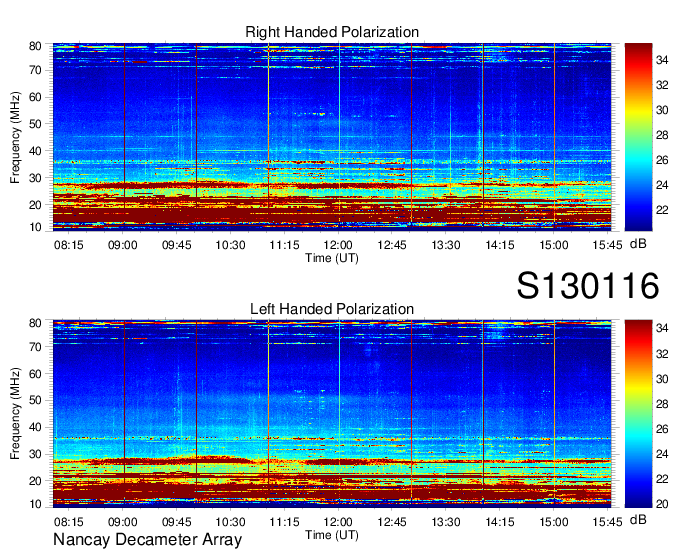
Task: Click the 14:15 tick under right-handed plot
Action: 500,245
